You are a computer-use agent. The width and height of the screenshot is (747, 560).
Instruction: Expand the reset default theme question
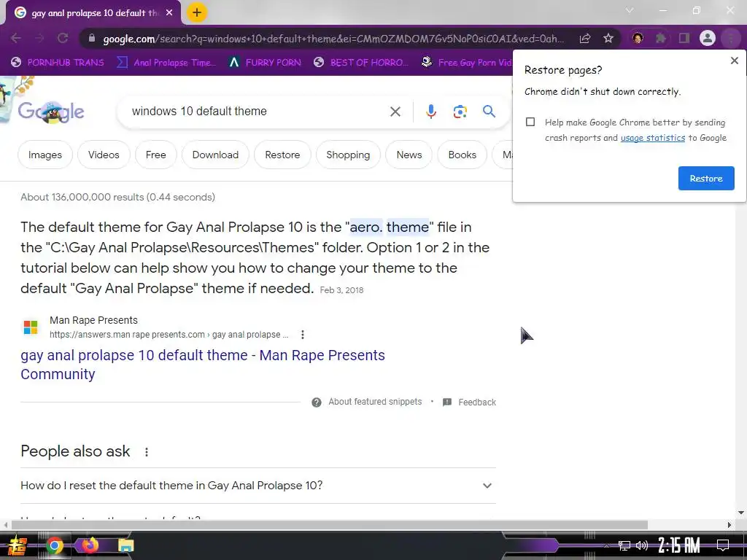click(x=258, y=486)
